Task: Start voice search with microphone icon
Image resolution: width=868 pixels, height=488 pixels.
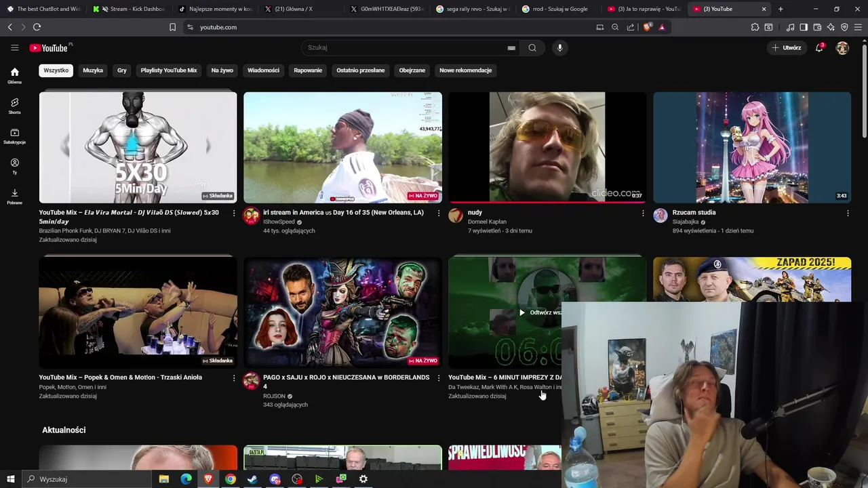Action: (559, 47)
